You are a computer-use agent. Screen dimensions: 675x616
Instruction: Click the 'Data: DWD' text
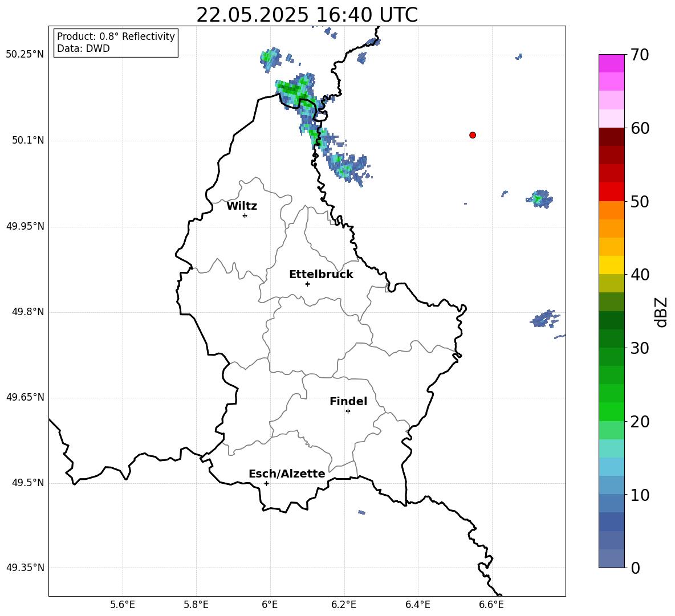click(x=83, y=48)
